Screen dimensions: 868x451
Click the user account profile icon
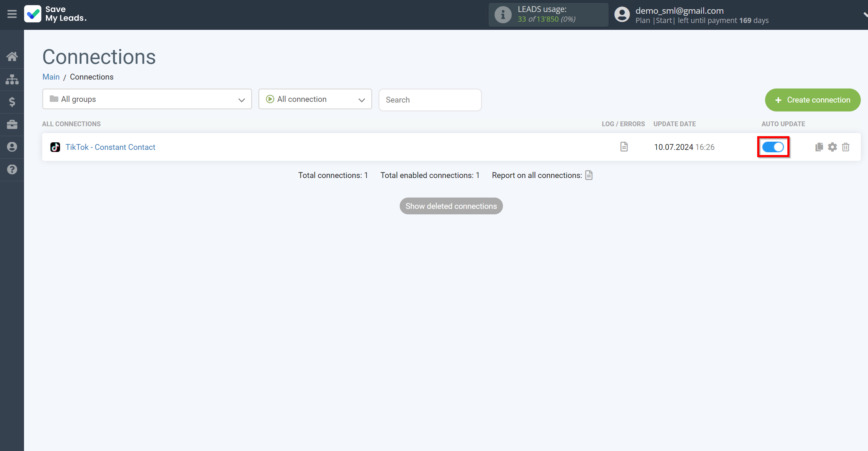coord(622,15)
